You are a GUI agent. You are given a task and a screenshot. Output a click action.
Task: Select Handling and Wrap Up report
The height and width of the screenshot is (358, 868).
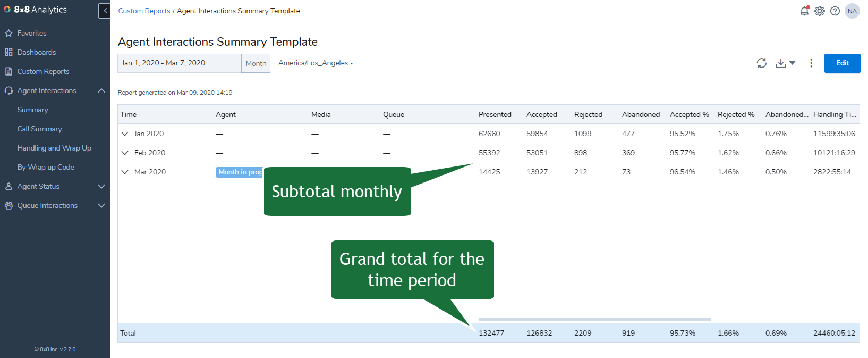point(54,148)
